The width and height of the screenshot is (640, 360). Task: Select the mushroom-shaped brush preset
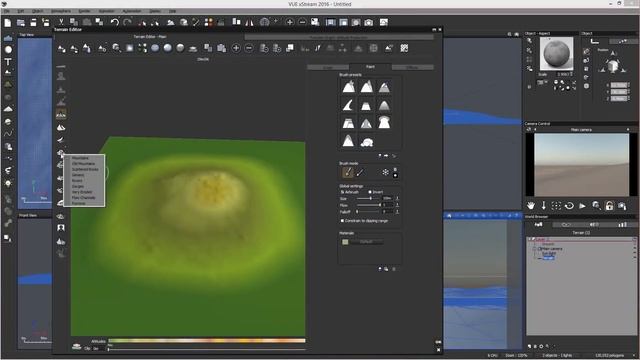[384, 122]
